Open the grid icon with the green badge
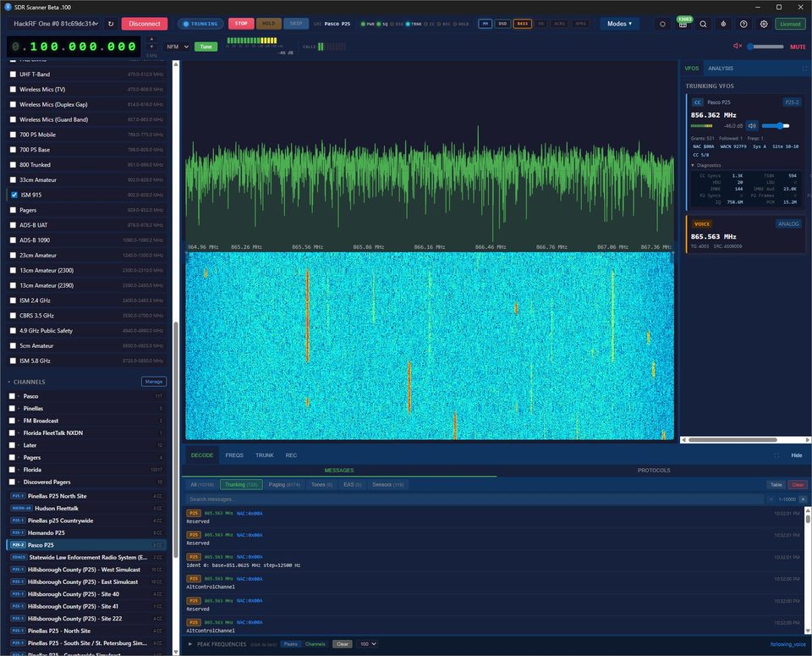Image resolution: width=812 pixels, height=656 pixels. [683, 24]
